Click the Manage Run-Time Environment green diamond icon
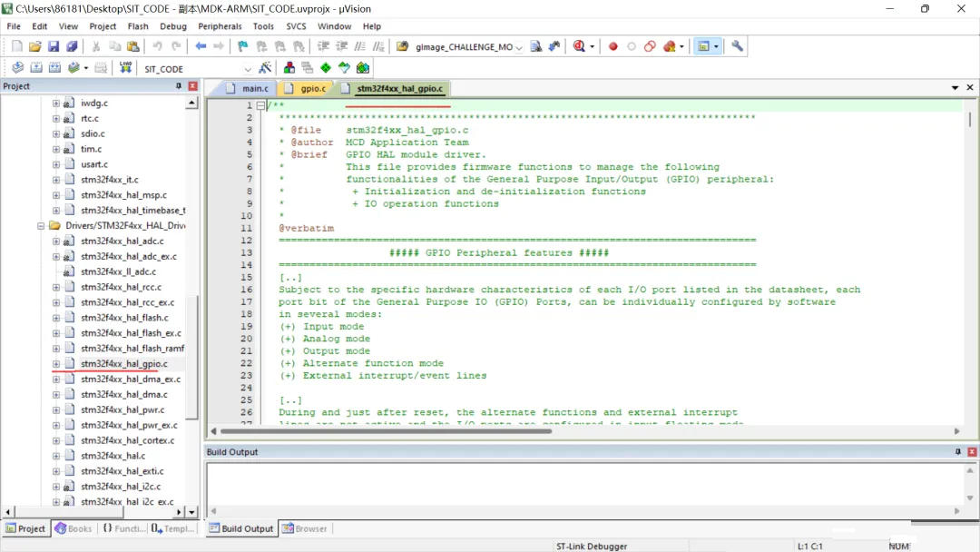980x552 pixels. click(x=326, y=68)
